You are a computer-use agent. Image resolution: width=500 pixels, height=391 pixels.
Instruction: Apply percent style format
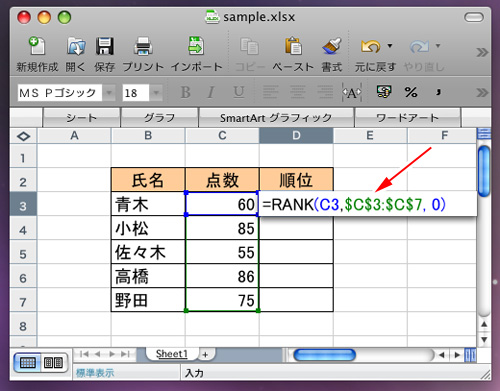411,92
